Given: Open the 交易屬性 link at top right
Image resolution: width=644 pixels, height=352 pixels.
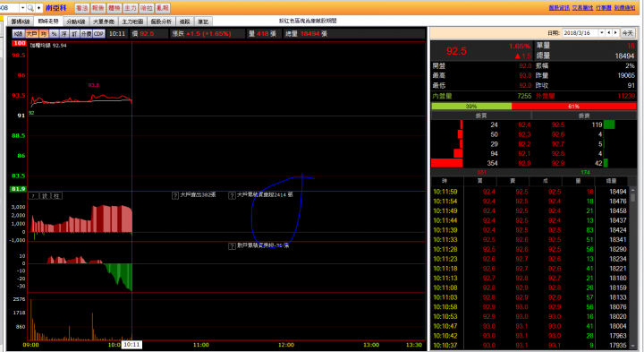Looking at the screenshot, I should 582,8.
